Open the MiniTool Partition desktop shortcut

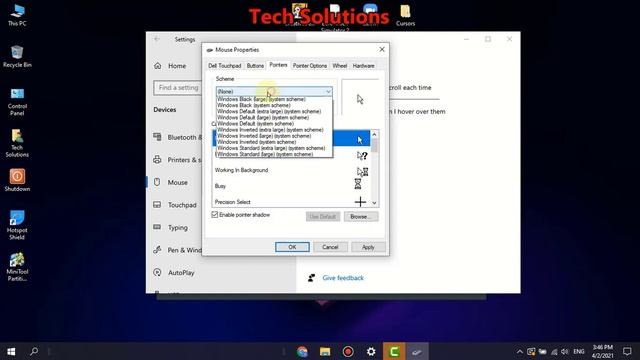click(x=17, y=267)
